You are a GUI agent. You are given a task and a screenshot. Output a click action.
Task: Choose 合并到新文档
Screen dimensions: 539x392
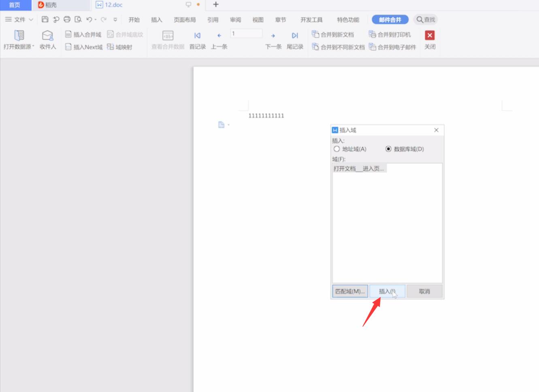[x=333, y=34]
